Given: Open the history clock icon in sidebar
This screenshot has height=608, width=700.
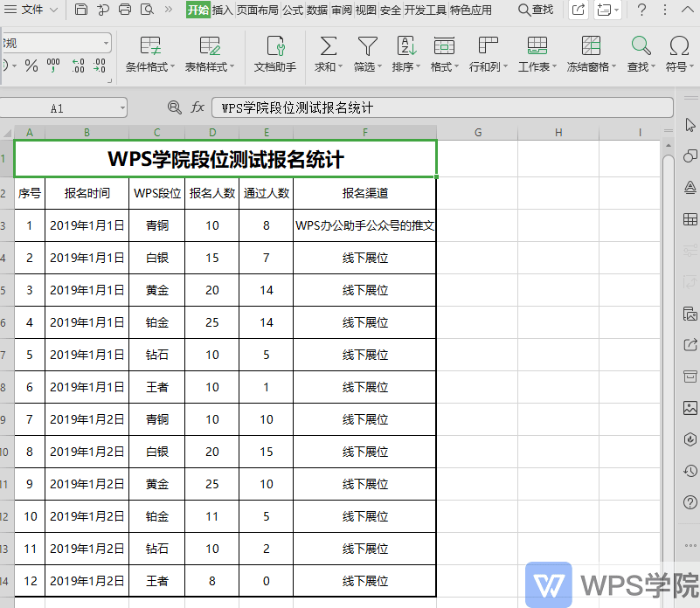Looking at the screenshot, I should click(690, 471).
